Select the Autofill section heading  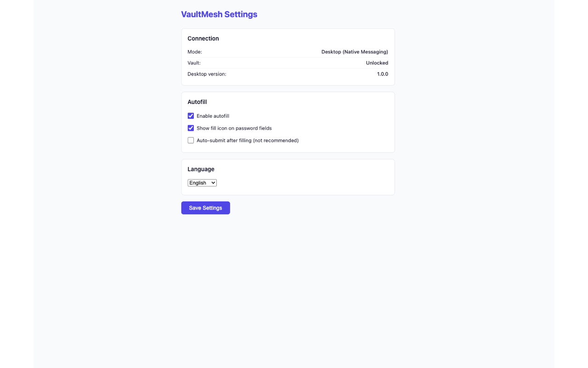tap(197, 102)
